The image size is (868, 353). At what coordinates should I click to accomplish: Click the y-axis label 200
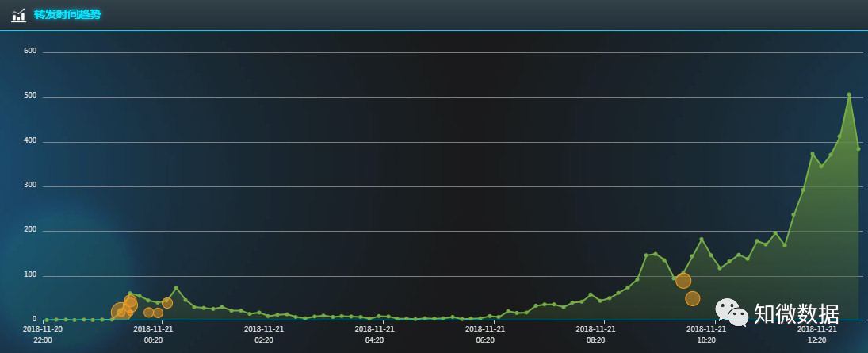point(30,229)
